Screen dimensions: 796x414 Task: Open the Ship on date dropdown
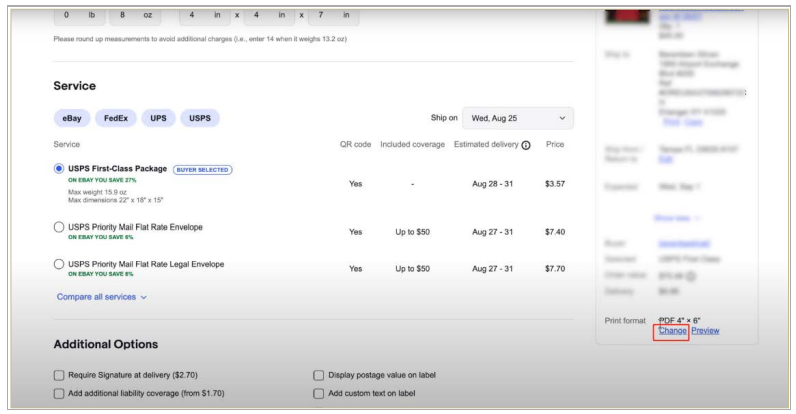518,118
